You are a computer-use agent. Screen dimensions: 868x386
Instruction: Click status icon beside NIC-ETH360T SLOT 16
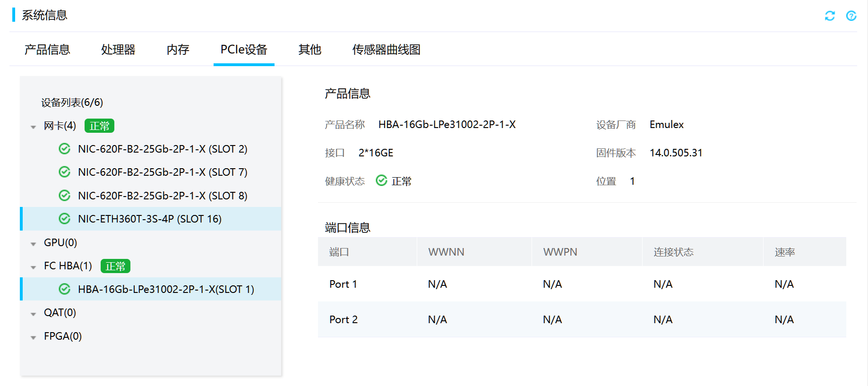point(64,219)
